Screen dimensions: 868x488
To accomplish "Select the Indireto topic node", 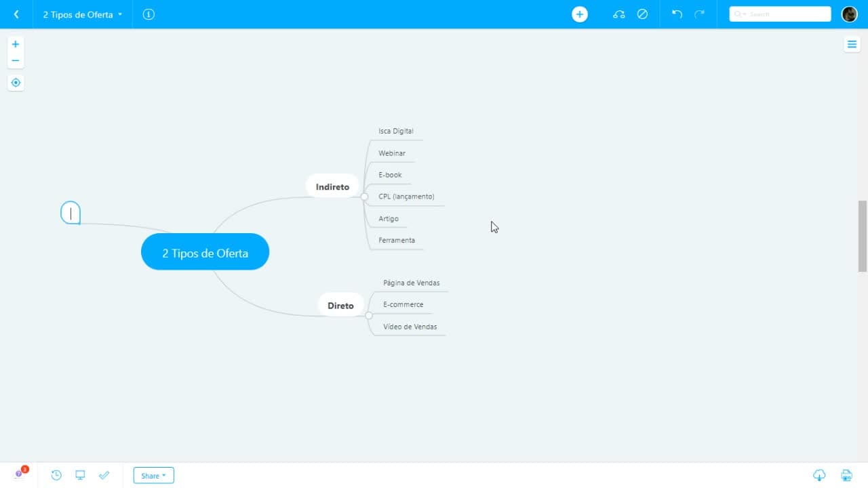I will [332, 186].
